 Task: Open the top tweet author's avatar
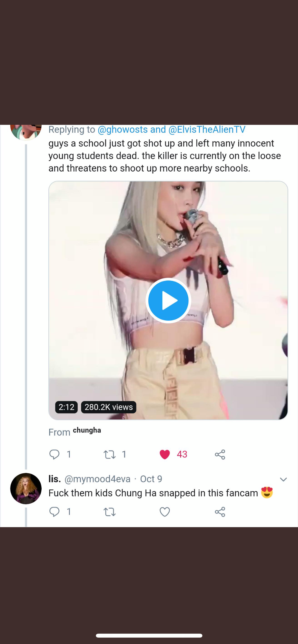click(26, 131)
